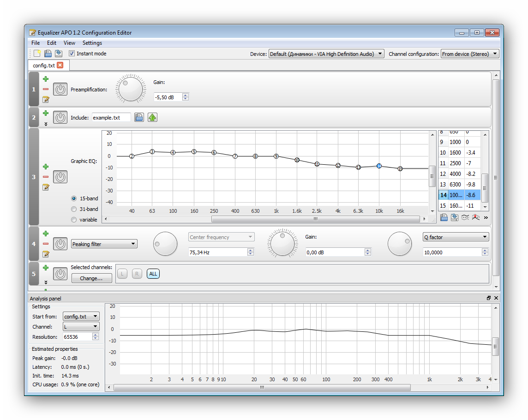Open the Start from config.txt dropdown

click(x=81, y=316)
